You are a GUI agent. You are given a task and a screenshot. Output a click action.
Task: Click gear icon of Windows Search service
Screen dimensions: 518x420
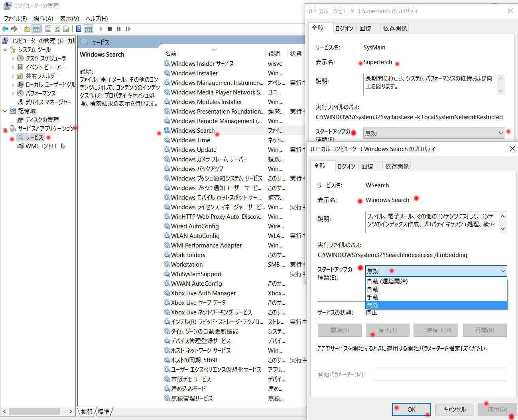(167, 130)
